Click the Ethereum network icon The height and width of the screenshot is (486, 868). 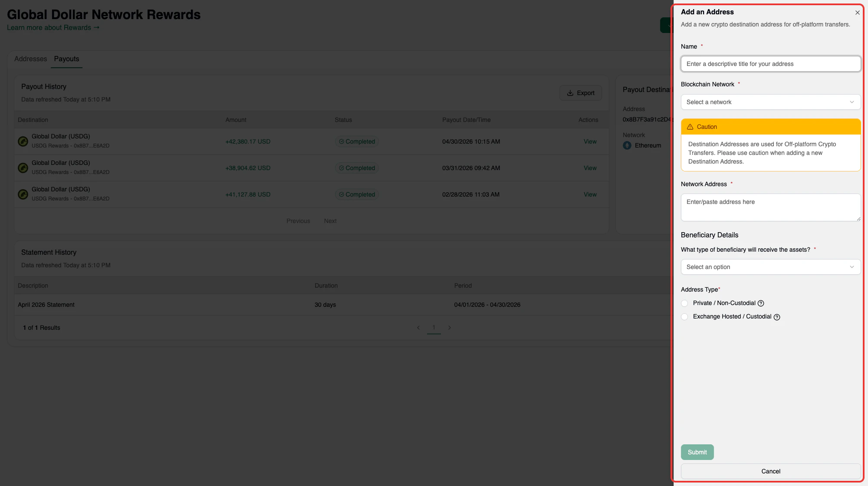[x=627, y=145]
